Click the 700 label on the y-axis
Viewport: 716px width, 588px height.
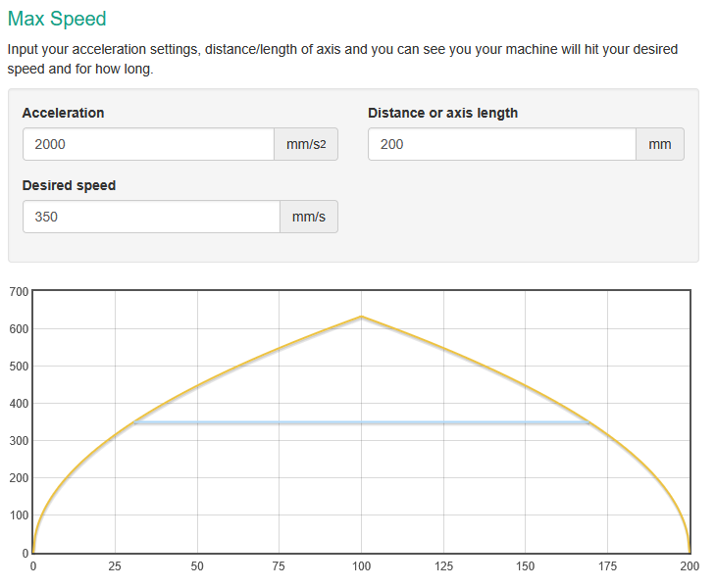click(x=20, y=292)
